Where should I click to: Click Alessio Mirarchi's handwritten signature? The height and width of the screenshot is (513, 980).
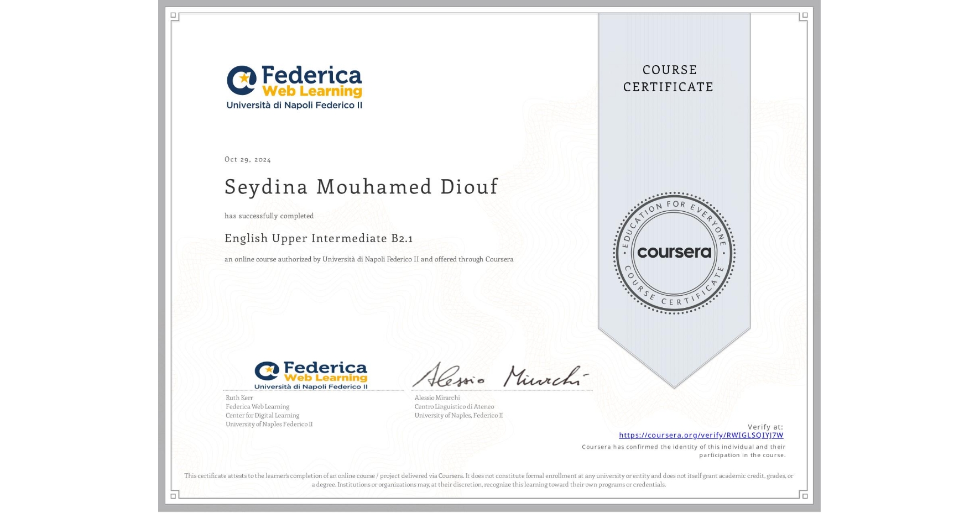(501, 376)
